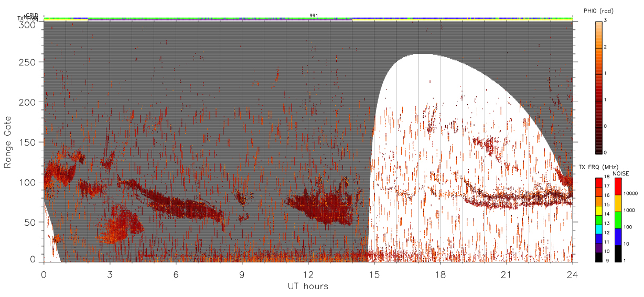This screenshot has height=297, width=644.
Task: Click y-axis tick label '250'
Action: coord(27,62)
